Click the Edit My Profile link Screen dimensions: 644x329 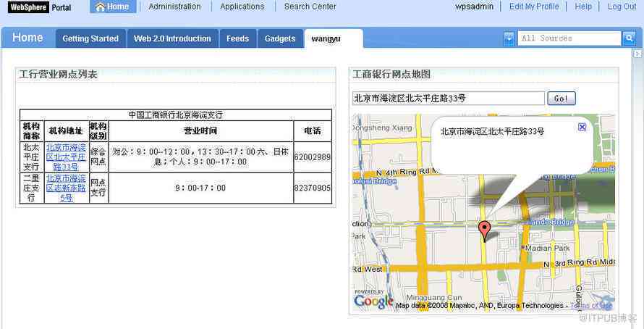534,7
